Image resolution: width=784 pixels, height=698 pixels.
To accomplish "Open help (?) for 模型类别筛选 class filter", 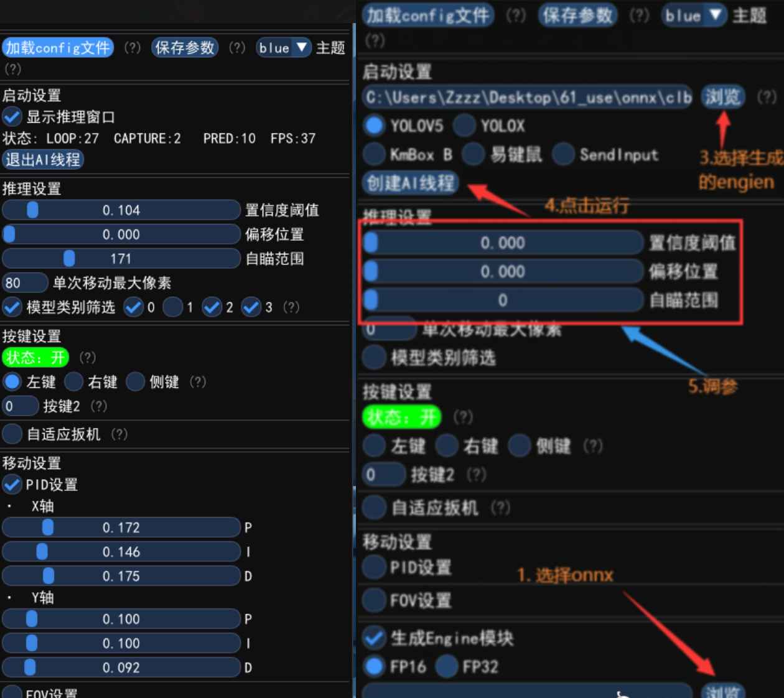I will tap(291, 307).
